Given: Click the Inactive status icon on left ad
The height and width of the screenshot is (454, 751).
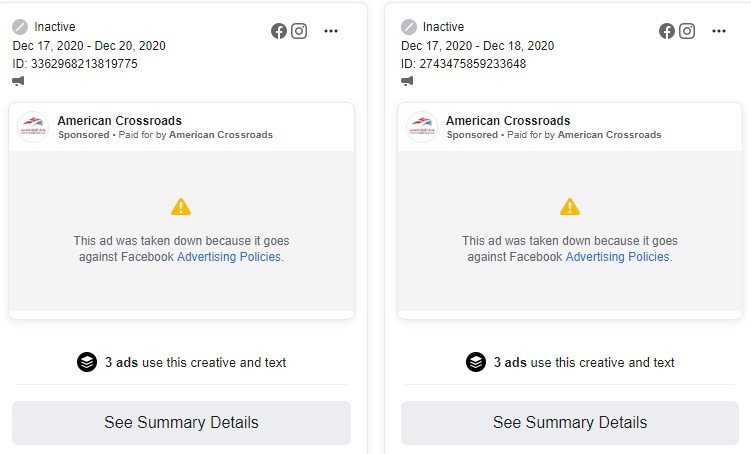Looking at the screenshot, I should (x=20, y=27).
